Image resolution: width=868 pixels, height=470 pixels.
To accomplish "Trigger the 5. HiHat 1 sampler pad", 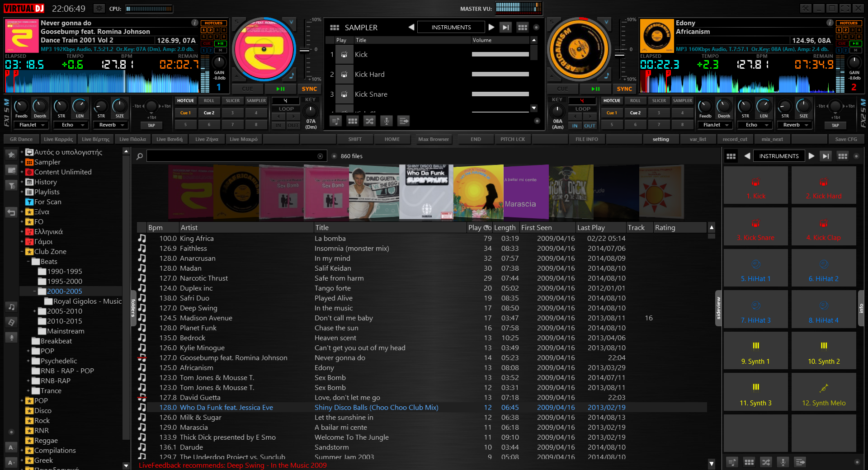I will [x=755, y=268].
